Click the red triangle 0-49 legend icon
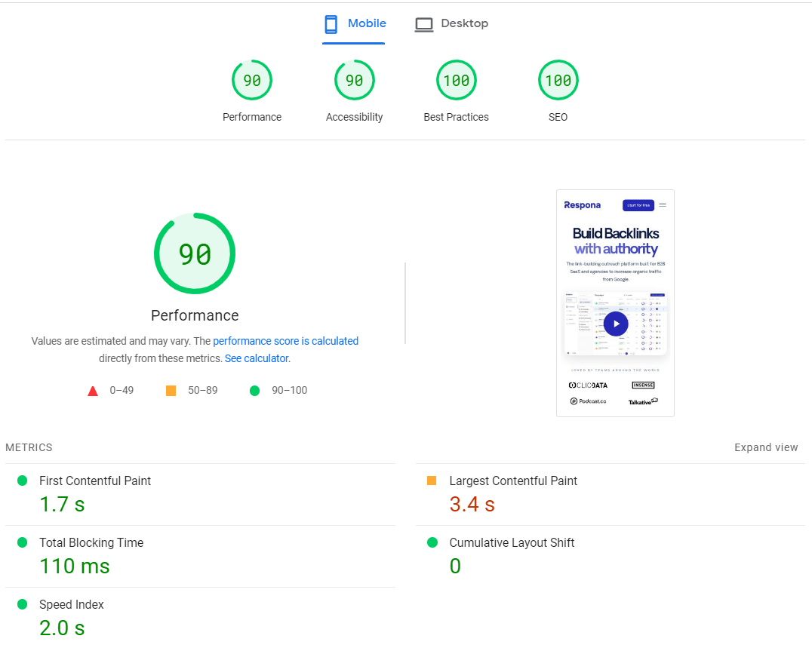This screenshot has height=651, width=812. tap(92, 390)
